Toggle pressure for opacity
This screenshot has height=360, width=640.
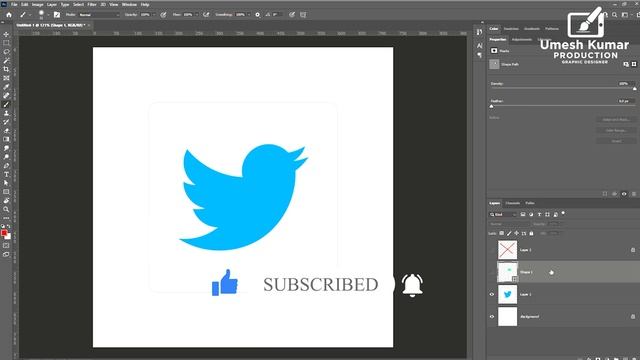tap(163, 15)
